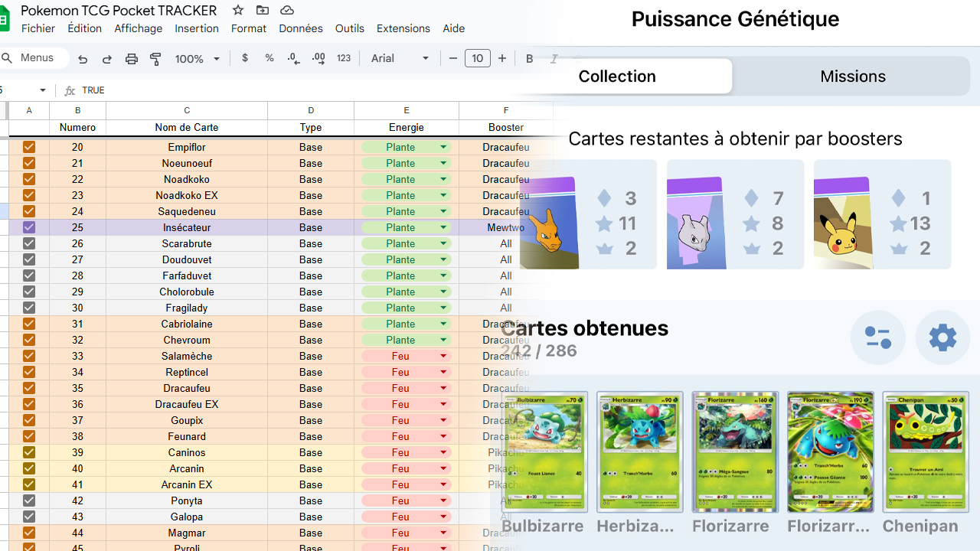Open the Affichage menu
The image size is (980, 551).
(138, 28)
